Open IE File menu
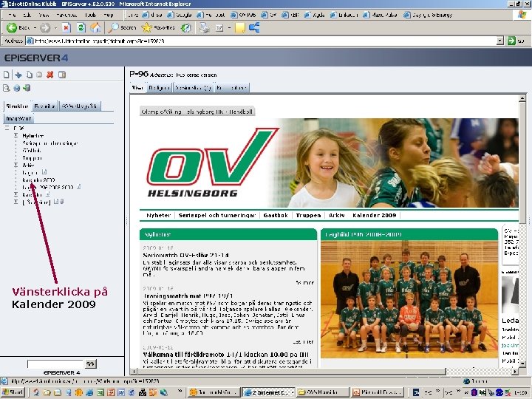Viewport: 532px width, 399px height. [12, 15]
